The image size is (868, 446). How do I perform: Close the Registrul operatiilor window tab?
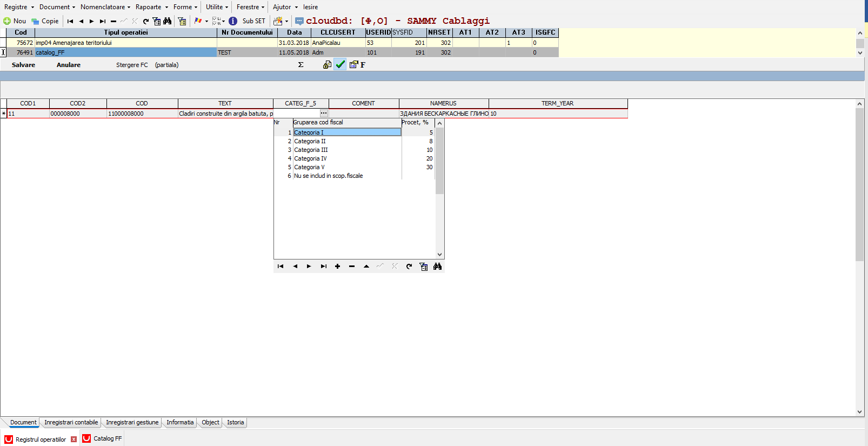click(74, 439)
